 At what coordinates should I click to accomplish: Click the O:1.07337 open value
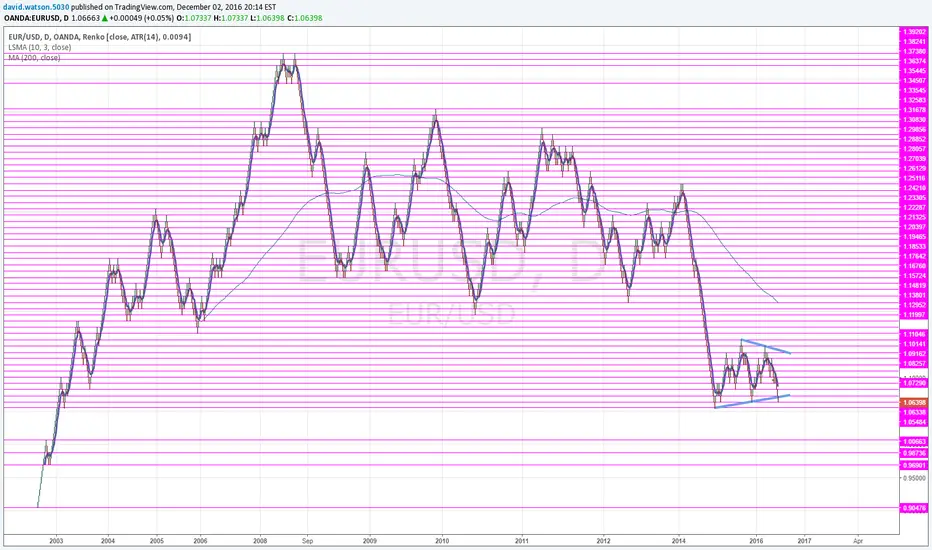point(194,18)
